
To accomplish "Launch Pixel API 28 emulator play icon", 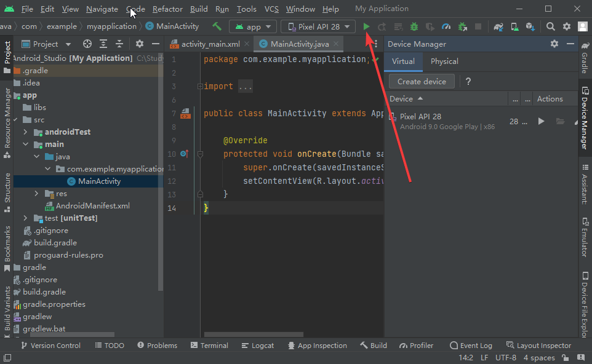I will click(x=541, y=121).
